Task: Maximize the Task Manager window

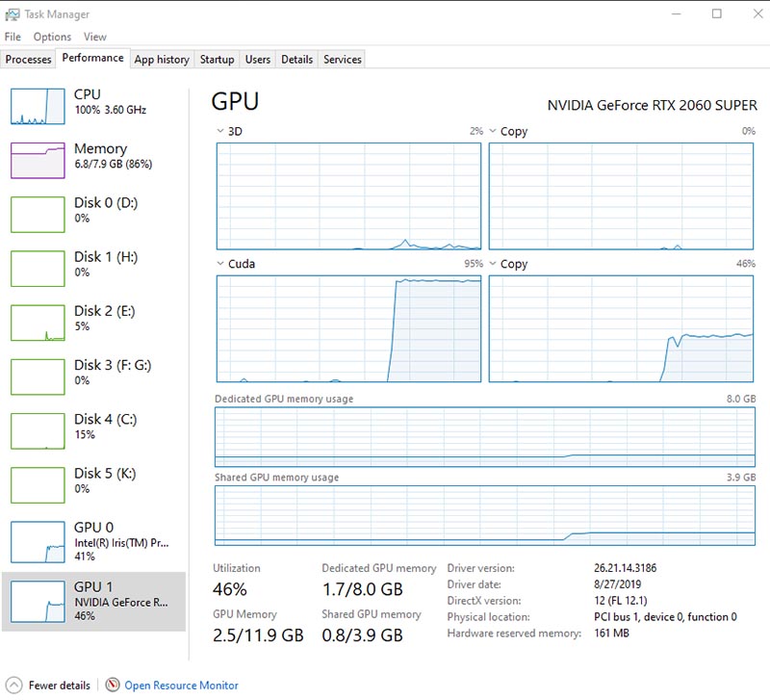Action: point(717,13)
